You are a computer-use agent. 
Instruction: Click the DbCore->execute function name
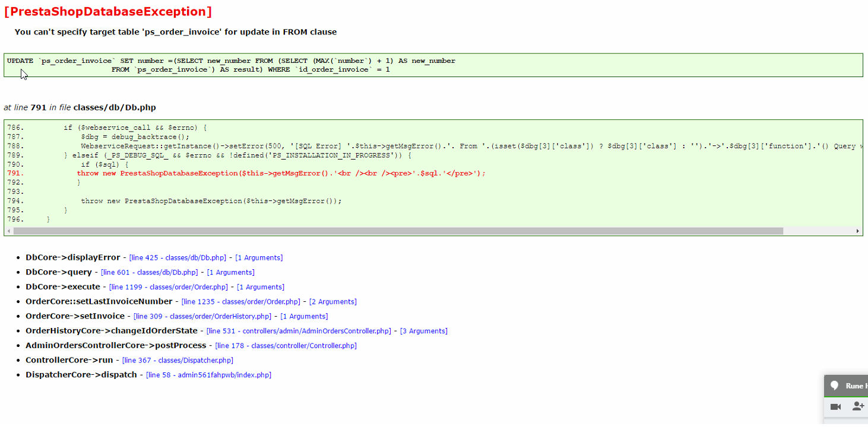63,287
